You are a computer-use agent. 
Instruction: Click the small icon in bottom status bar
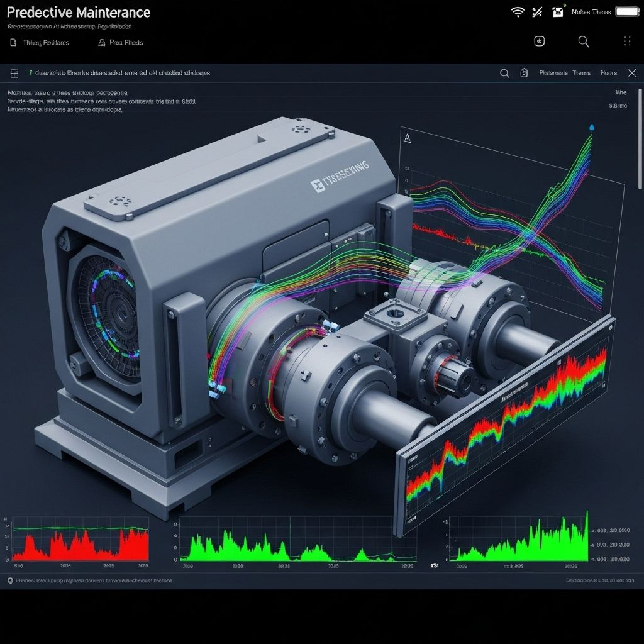pos(10,581)
